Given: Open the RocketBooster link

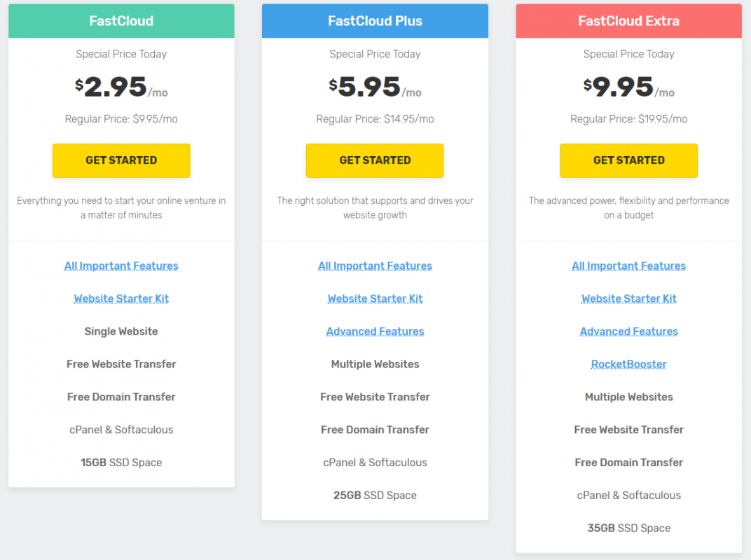Looking at the screenshot, I should pyautogui.click(x=629, y=364).
